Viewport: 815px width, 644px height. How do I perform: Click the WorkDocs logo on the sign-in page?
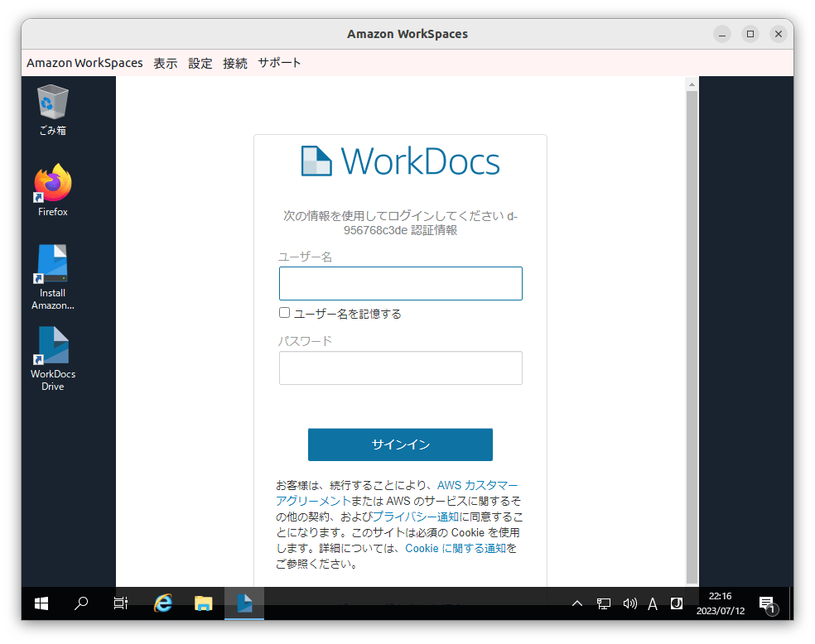click(400, 161)
